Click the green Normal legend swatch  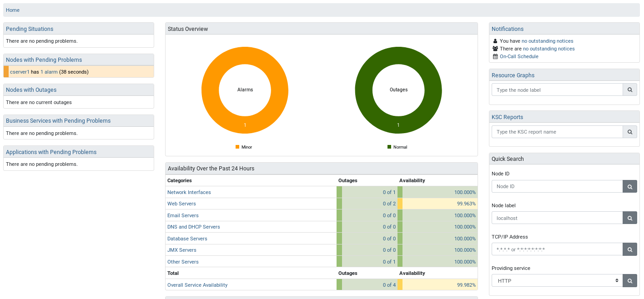389,147
